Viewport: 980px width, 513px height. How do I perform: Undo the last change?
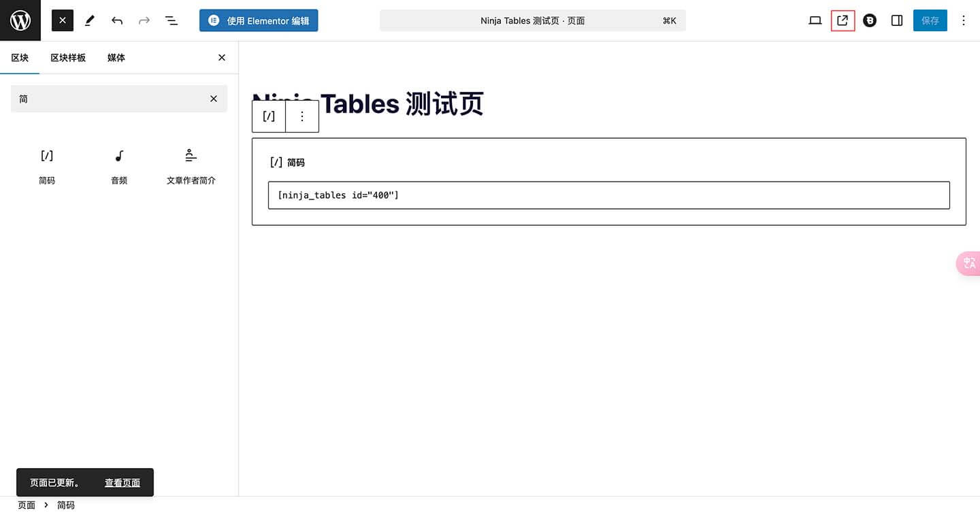(x=117, y=20)
